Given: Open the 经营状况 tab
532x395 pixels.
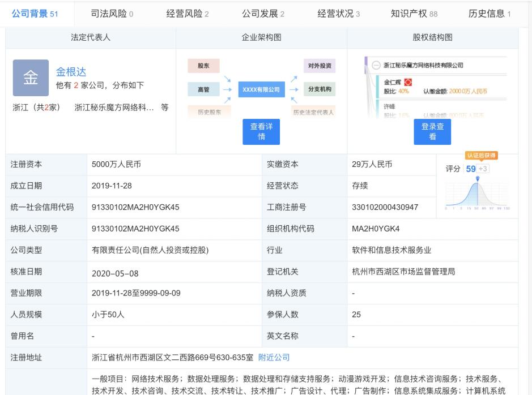Looking at the screenshot, I should pyautogui.click(x=339, y=14).
